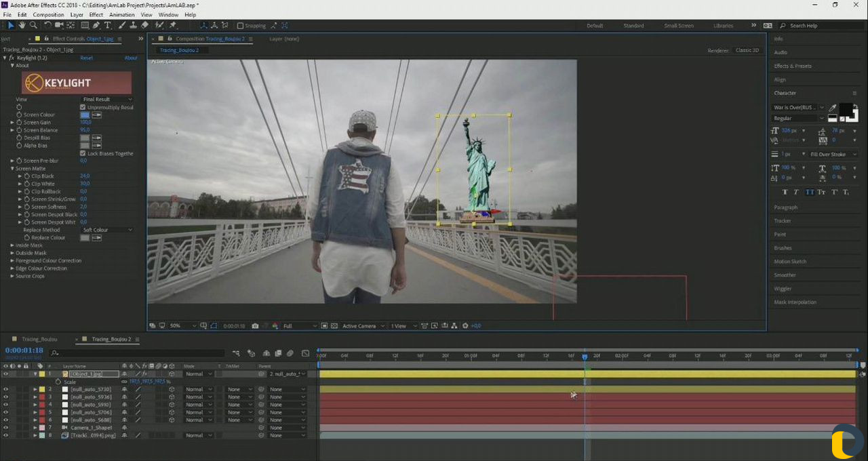868x461 pixels.
Task: Open the Effect menu
Action: (96, 14)
